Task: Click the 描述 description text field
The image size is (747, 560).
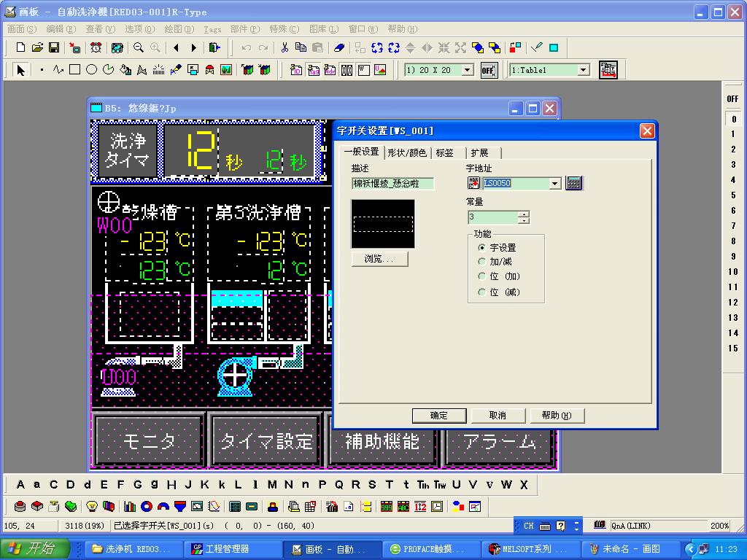Action: pos(392,184)
